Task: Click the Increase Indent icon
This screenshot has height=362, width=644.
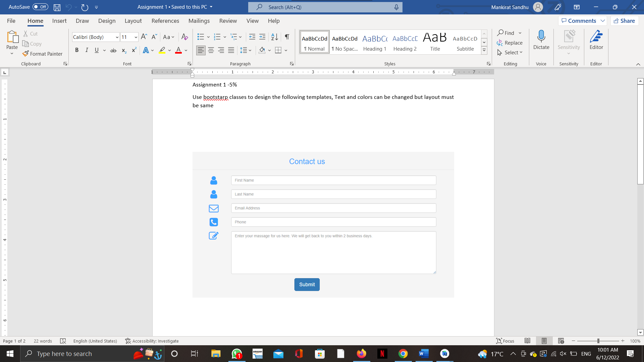Action: click(x=262, y=37)
